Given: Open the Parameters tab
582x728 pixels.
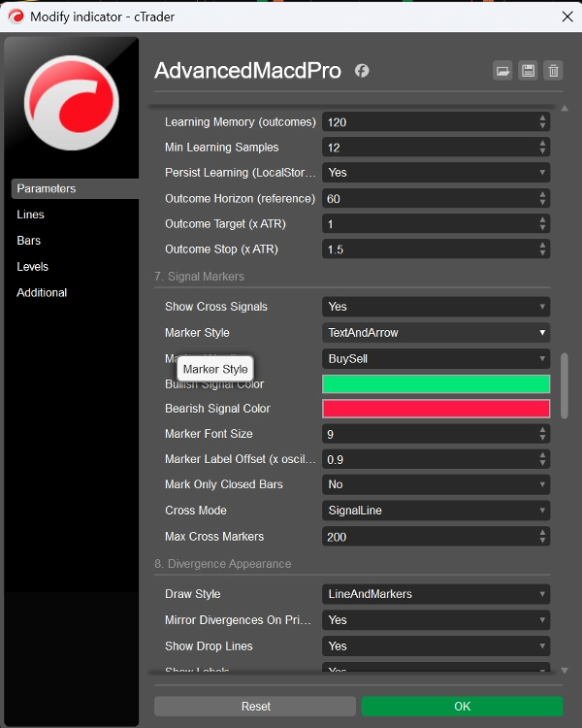Looking at the screenshot, I should click(75, 188).
